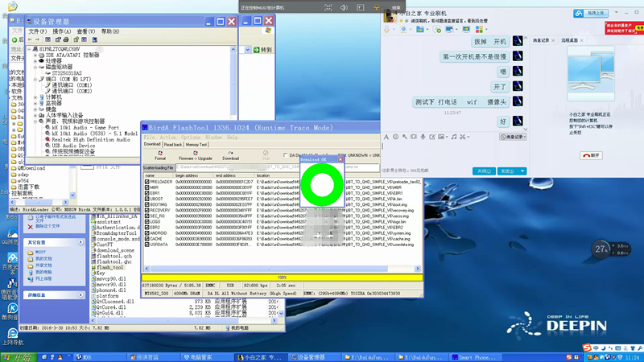Expand 监视器 node in Device Manager
Viewport: 644px width, 362px height.
point(35,104)
